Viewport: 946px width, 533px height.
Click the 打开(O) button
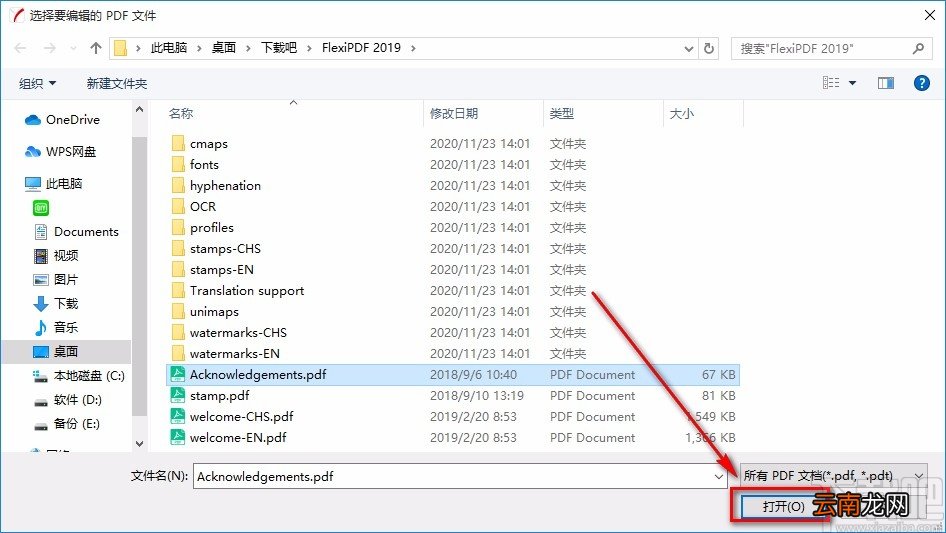click(784, 506)
